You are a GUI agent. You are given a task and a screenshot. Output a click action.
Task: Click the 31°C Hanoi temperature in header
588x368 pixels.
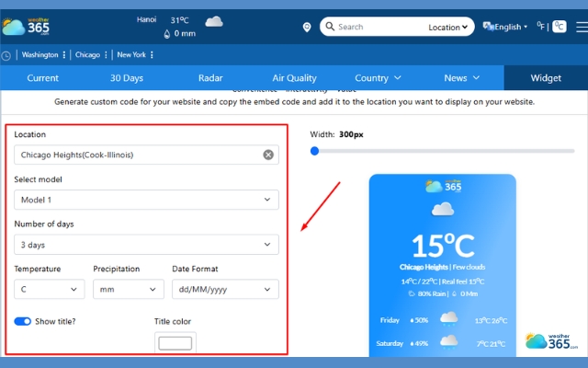pyautogui.click(x=180, y=20)
